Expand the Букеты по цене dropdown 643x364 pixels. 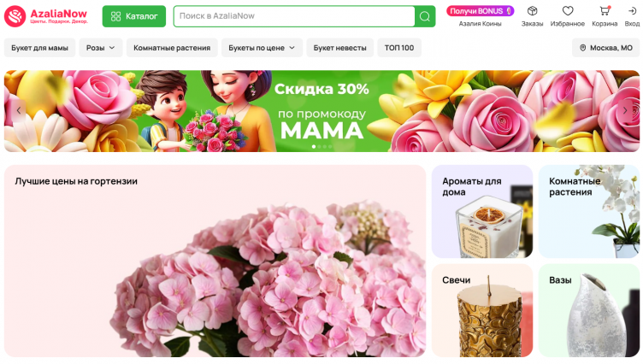[262, 48]
